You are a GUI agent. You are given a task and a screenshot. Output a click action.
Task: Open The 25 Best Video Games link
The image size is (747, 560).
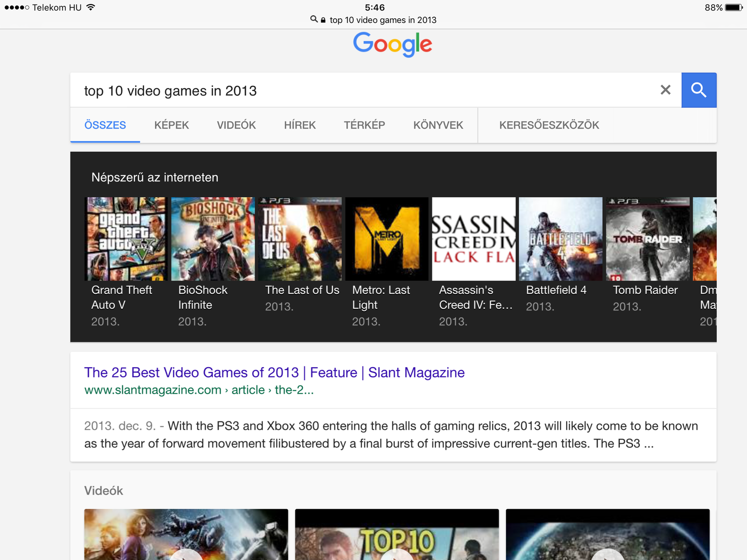pyautogui.click(x=275, y=372)
